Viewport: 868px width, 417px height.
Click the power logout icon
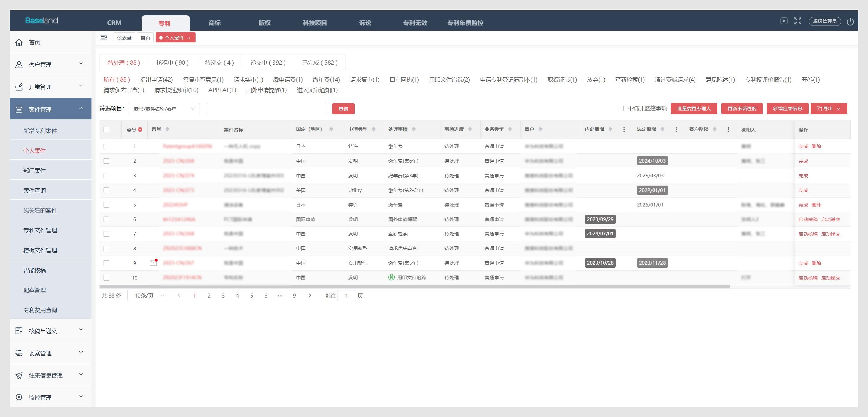coord(850,21)
